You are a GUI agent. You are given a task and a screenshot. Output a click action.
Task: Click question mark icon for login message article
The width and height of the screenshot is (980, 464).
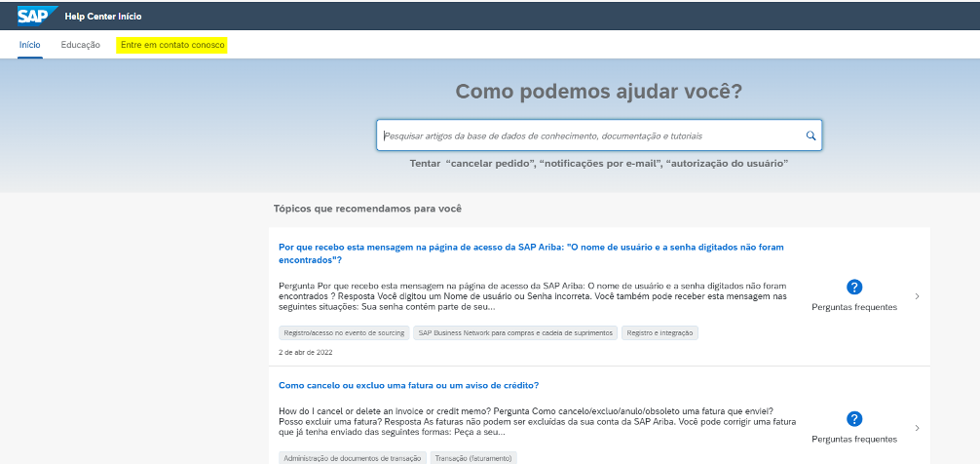tap(854, 287)
